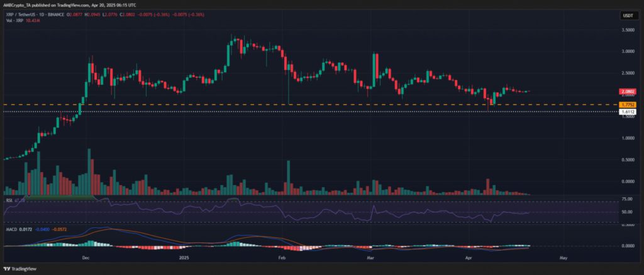
Task: Click the Feb label on time axis
Action: pos(281,258)
